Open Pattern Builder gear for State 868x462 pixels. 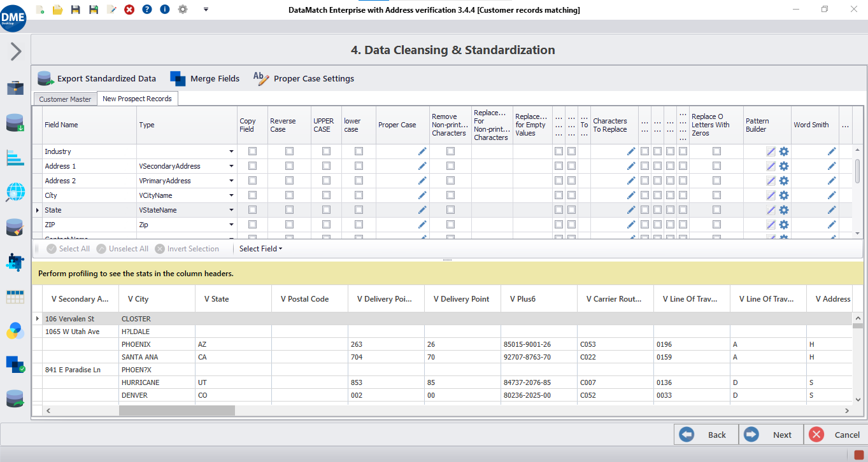coord(784,210)
